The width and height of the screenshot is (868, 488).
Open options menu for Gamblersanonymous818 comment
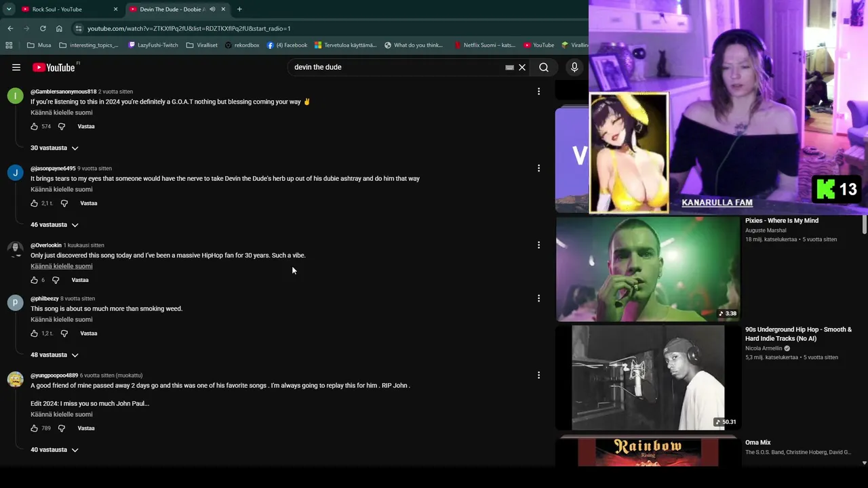(x=538, y=91)
